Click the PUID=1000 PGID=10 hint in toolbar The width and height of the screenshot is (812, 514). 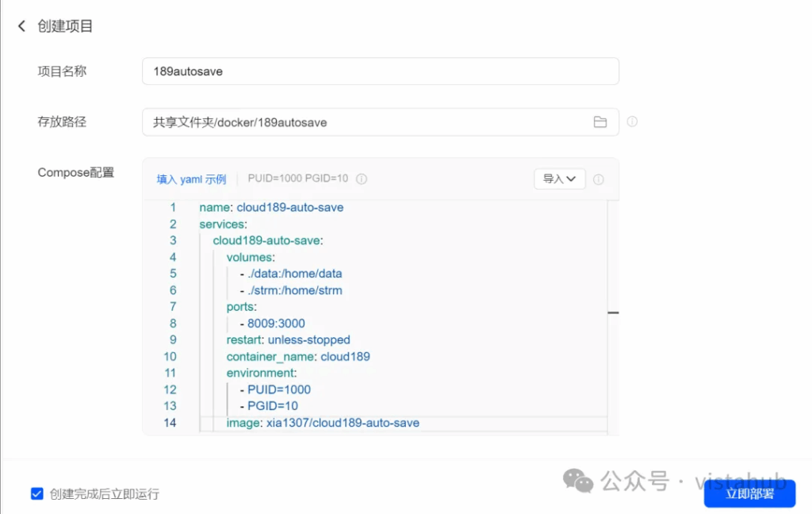(x=298, y=178)
